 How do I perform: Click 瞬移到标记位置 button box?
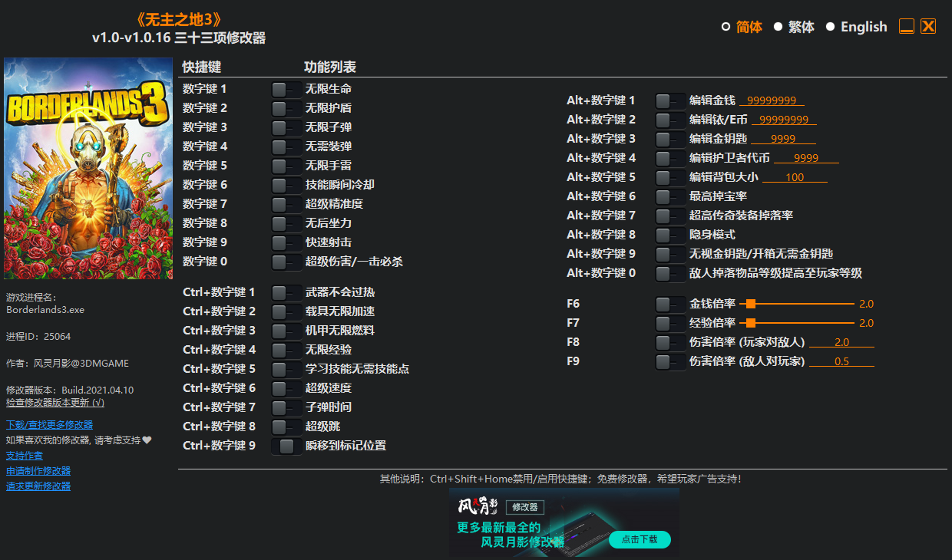pos(286,446)
